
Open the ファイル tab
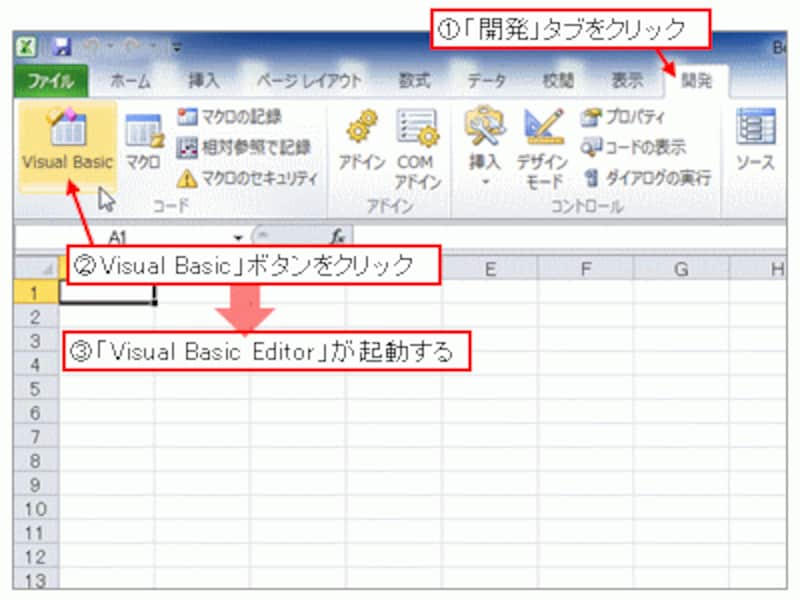pyautogui.click(x=51, y=81)
